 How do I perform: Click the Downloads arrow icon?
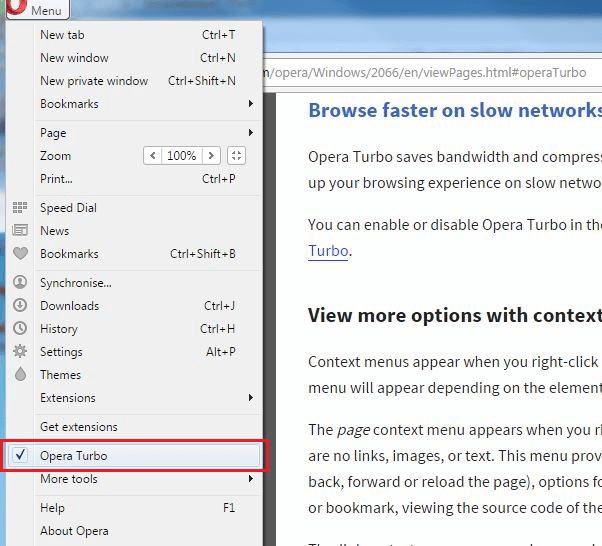click(x=19, y=306)
